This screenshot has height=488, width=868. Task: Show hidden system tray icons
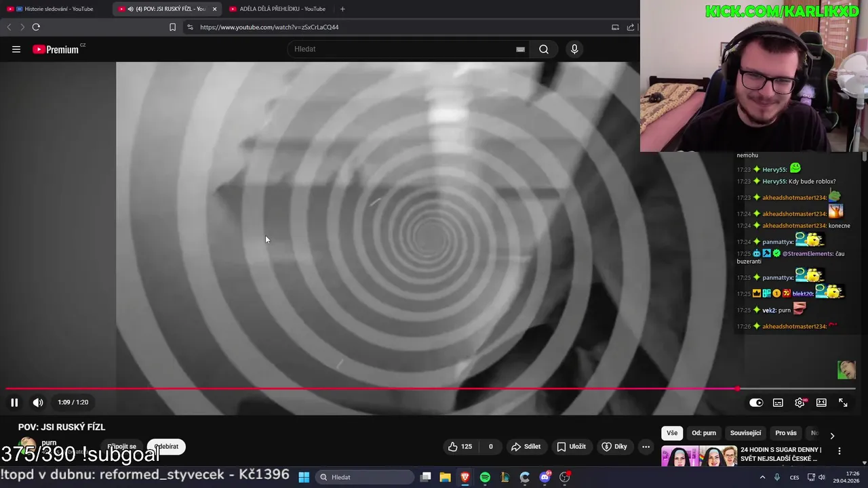(762, 477)
